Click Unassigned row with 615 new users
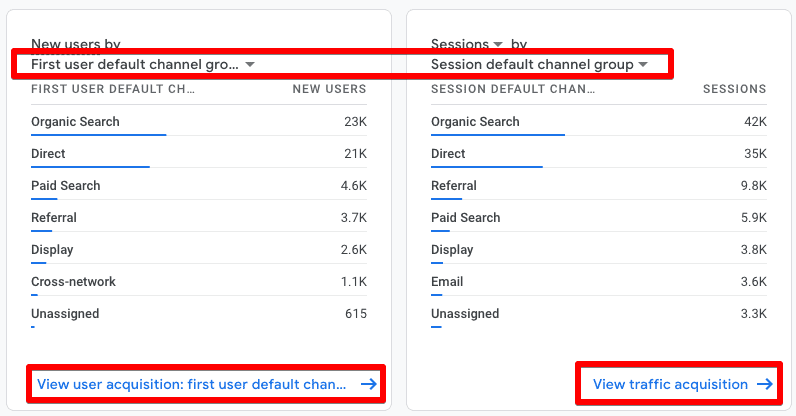 198,313
